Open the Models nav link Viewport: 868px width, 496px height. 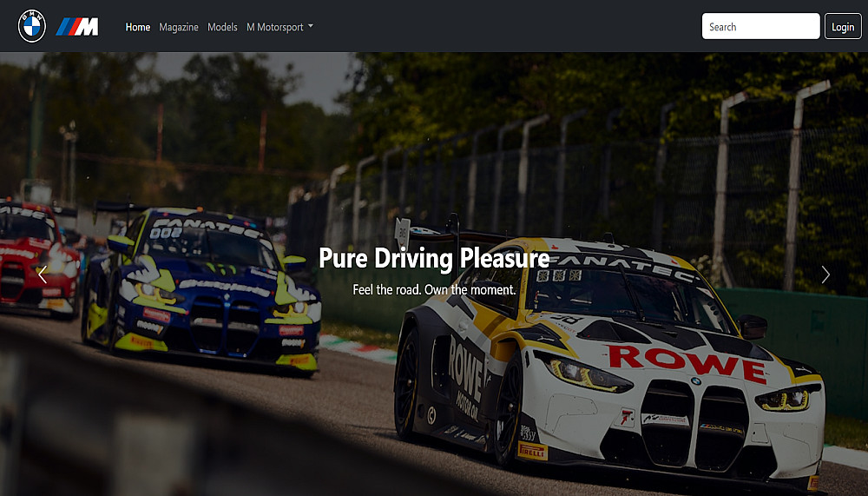(222, 27)
